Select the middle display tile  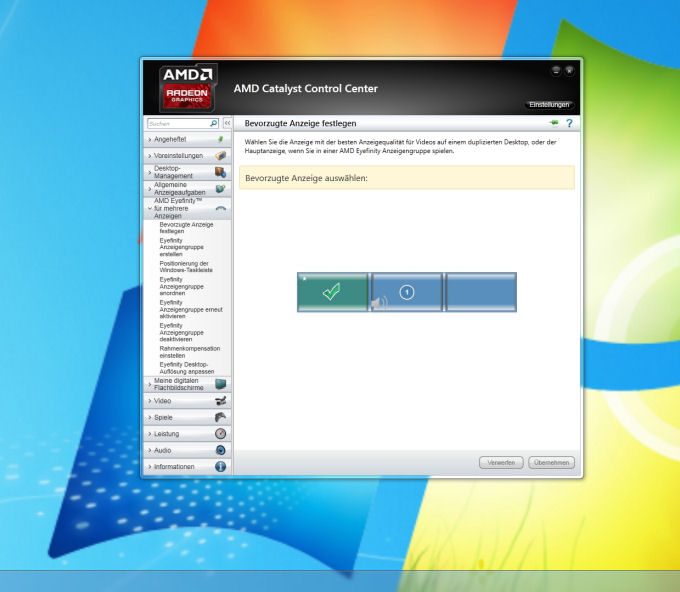point(407,292)
